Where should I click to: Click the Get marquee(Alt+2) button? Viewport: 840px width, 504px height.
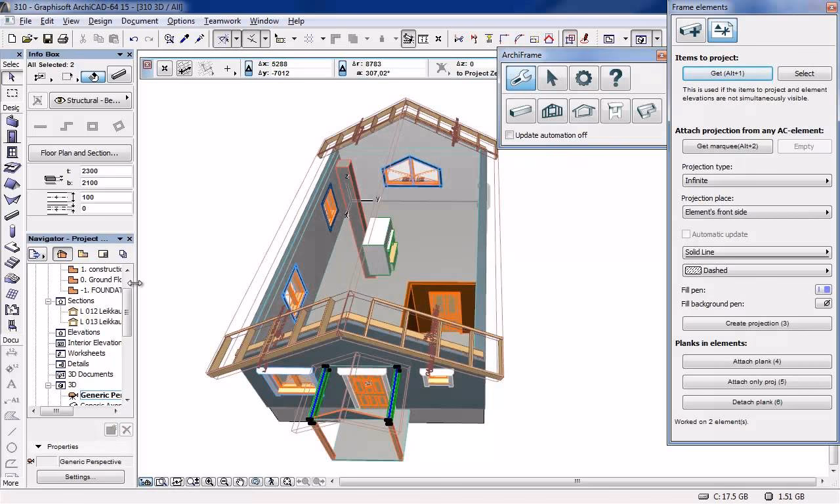pos(728,146)
